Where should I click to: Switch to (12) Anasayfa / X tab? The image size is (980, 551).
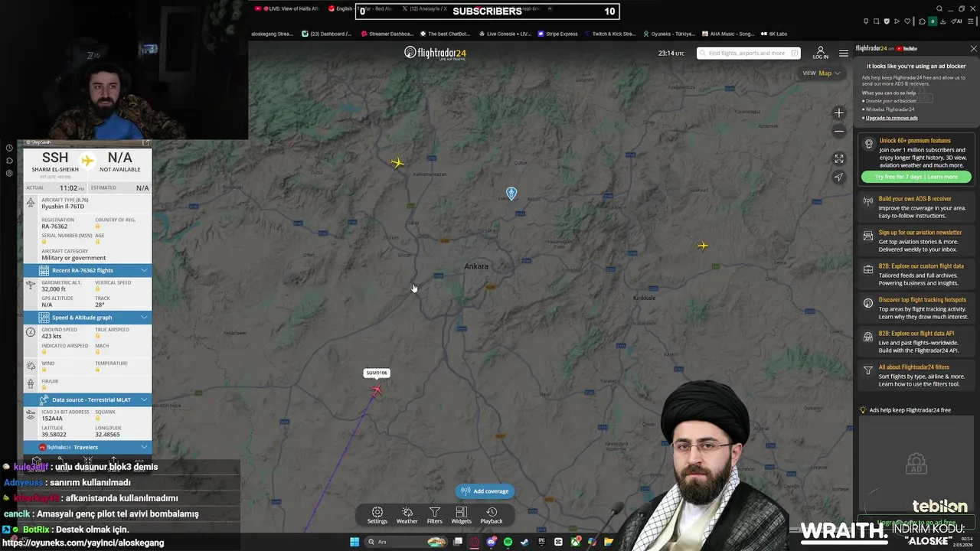[424, 9]
